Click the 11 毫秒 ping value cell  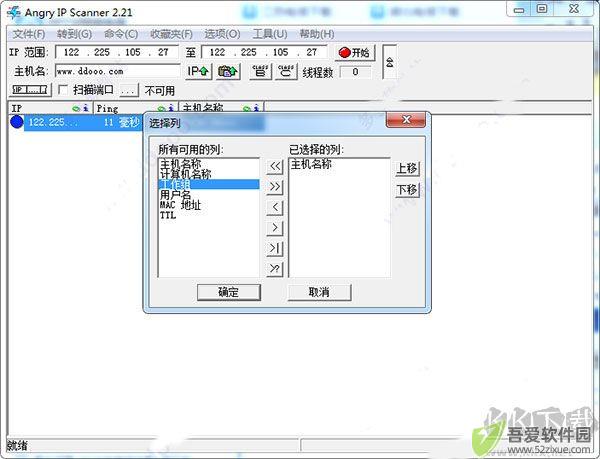[122, 122]
